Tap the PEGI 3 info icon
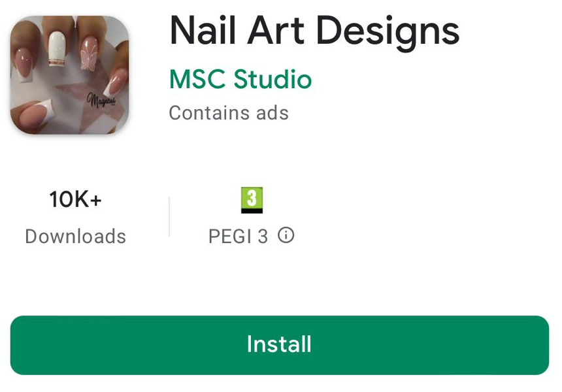 pyautogui.click(x=286, y=235)
